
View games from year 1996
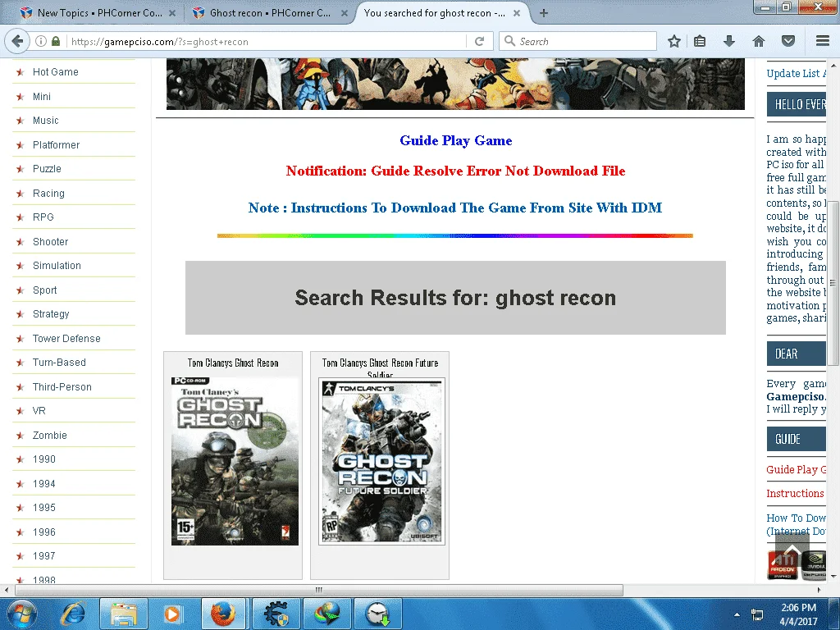click(44, 532)
